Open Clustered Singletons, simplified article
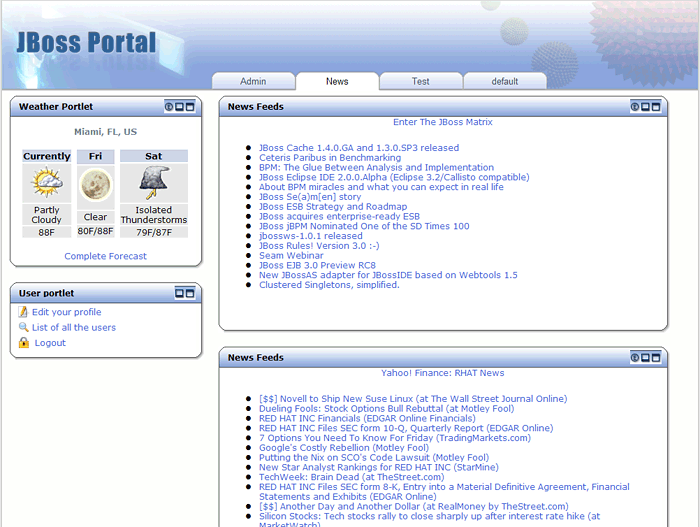Screen dimensions: 700x527 [329, 285]
